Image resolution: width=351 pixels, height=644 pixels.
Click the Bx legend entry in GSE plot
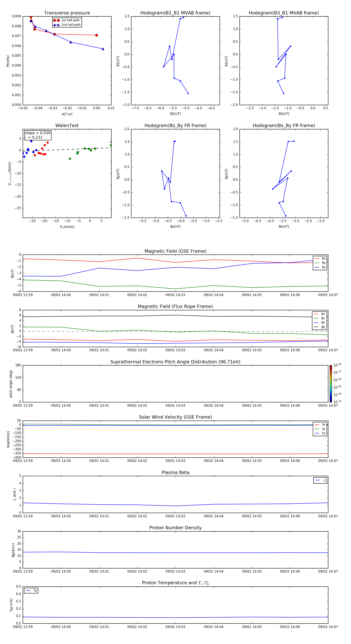coord(320,259)
